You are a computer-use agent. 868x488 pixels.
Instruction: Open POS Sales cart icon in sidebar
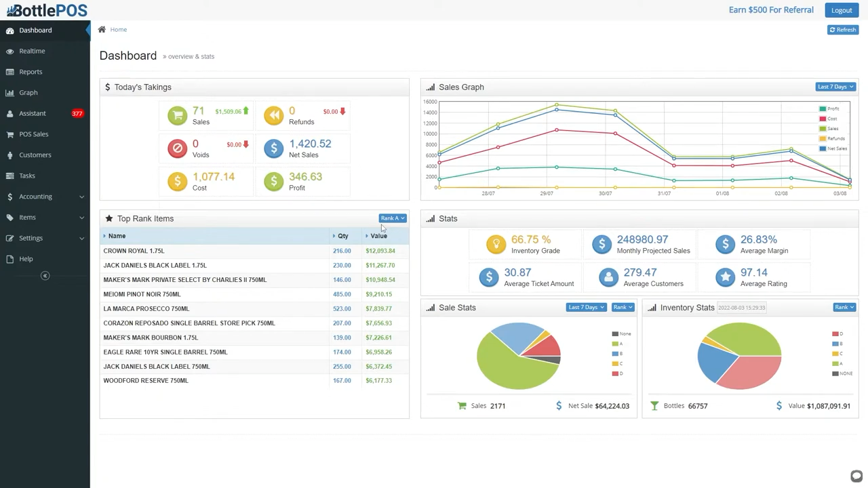point(9,134)
